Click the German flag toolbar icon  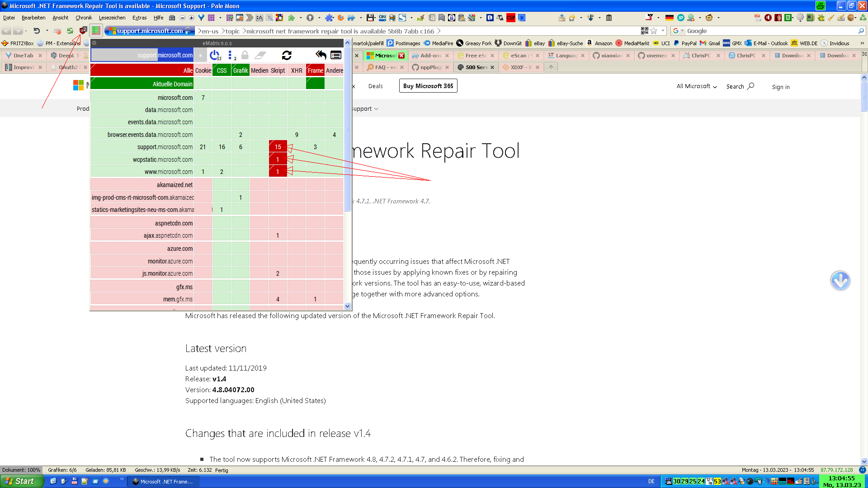(670, 18)
